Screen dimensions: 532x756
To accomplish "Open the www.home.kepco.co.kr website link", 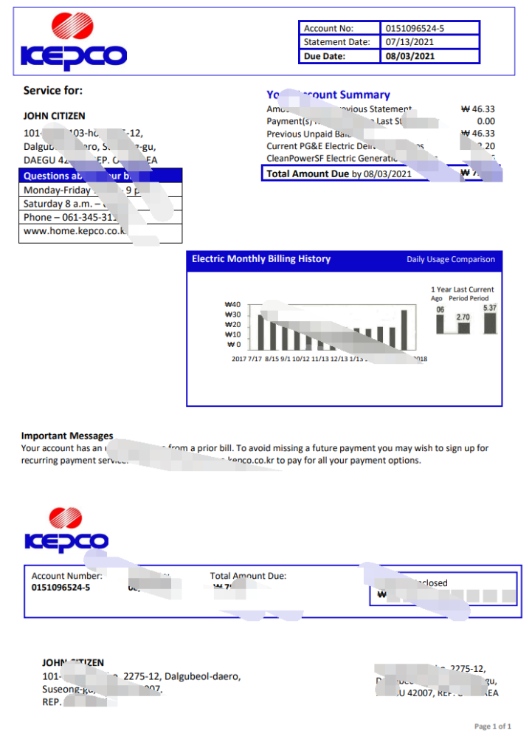I will click(75, 231).
